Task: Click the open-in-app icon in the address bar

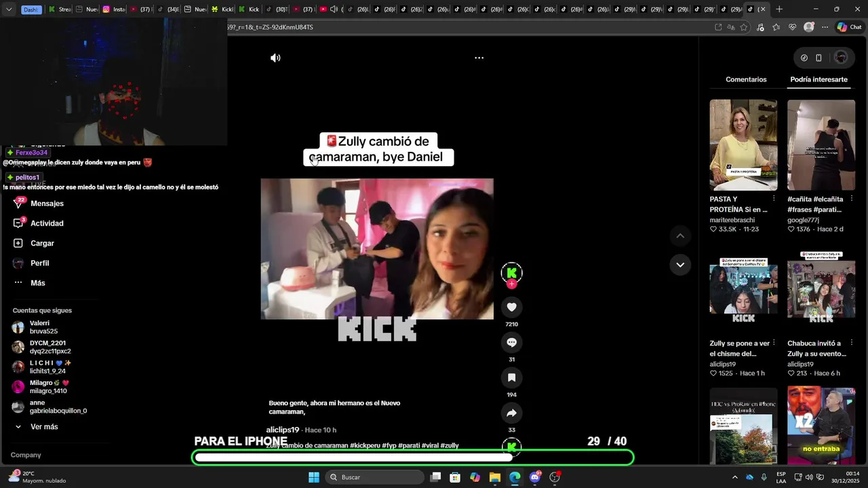Action: (x=718, y=27)
